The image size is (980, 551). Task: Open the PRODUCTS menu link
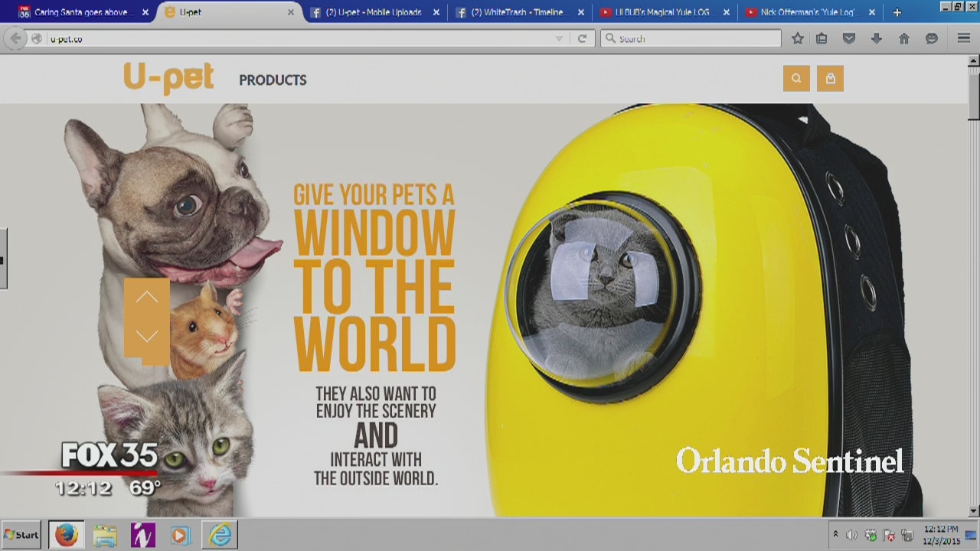(x=273, y=80)
